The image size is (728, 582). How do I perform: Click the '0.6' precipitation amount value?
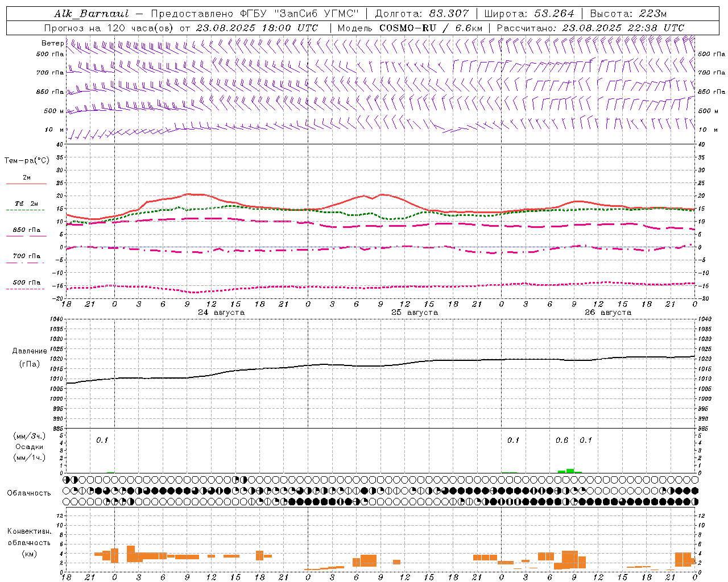tap(562, 440)
